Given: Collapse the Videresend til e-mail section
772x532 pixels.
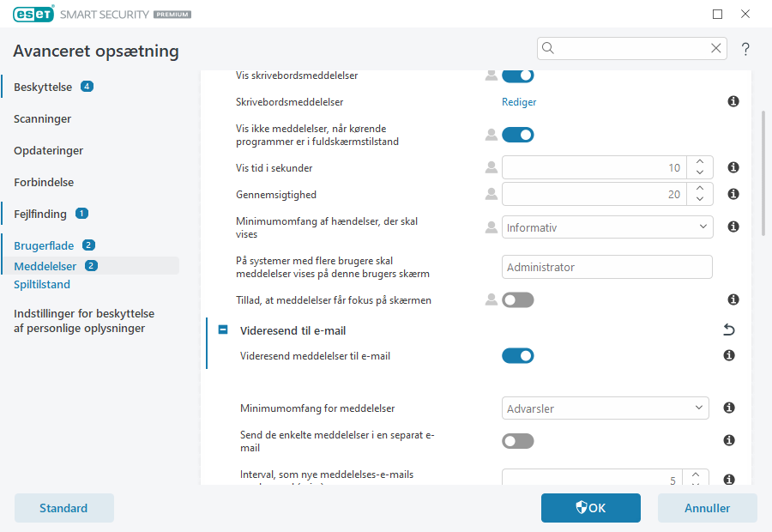Looking at the screenshot, I should (x=223, y=330).
